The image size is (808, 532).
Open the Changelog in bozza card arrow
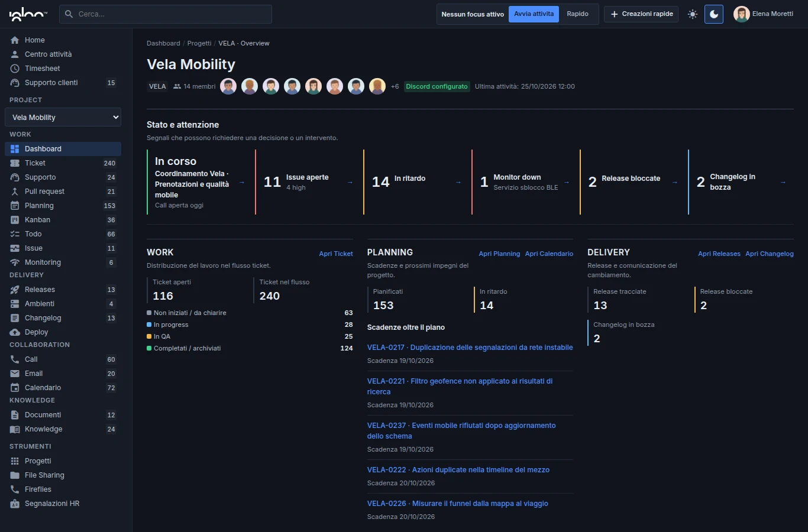[783, 182]
